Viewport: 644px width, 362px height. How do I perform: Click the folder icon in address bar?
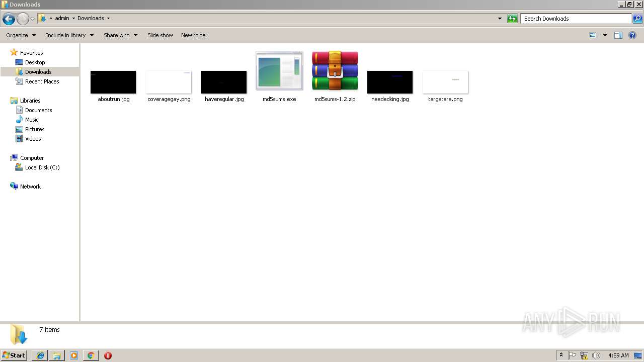[43, 18]
